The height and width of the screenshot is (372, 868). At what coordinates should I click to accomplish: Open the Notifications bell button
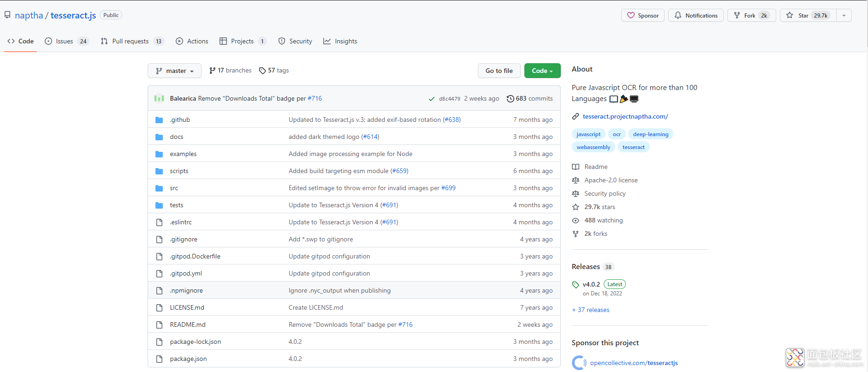[x=696, y=15]
